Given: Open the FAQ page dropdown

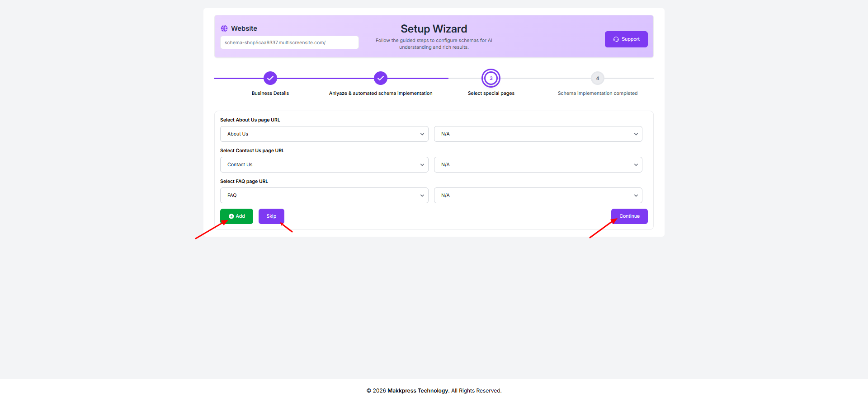Looking at the screenshot, I should pos(324,196).
